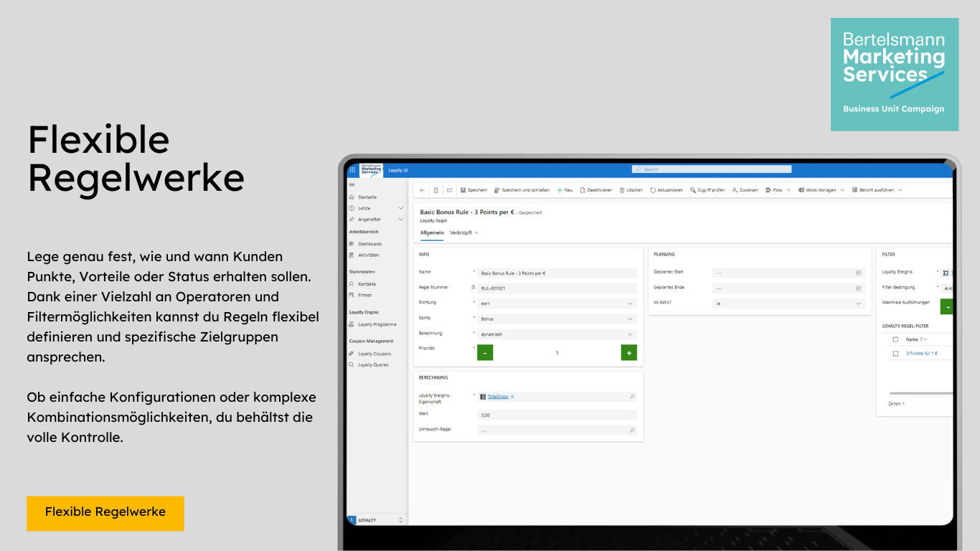The height and width of the screenshot is (551, 980).
Task: Expand the Word-Vorlagen menu chevron
Action: (x=842, y=190)
